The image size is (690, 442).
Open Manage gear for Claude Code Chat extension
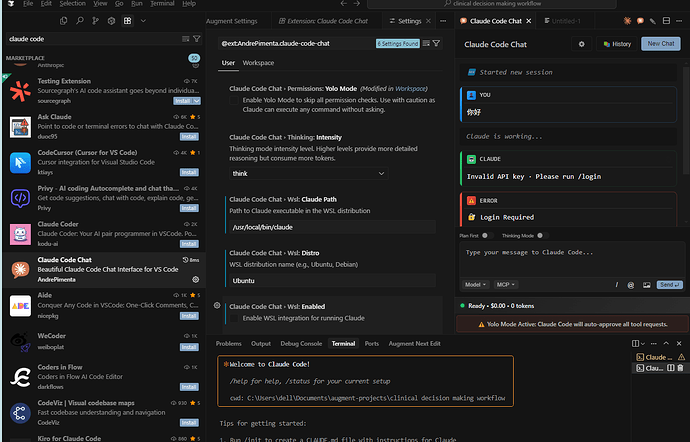196,280
